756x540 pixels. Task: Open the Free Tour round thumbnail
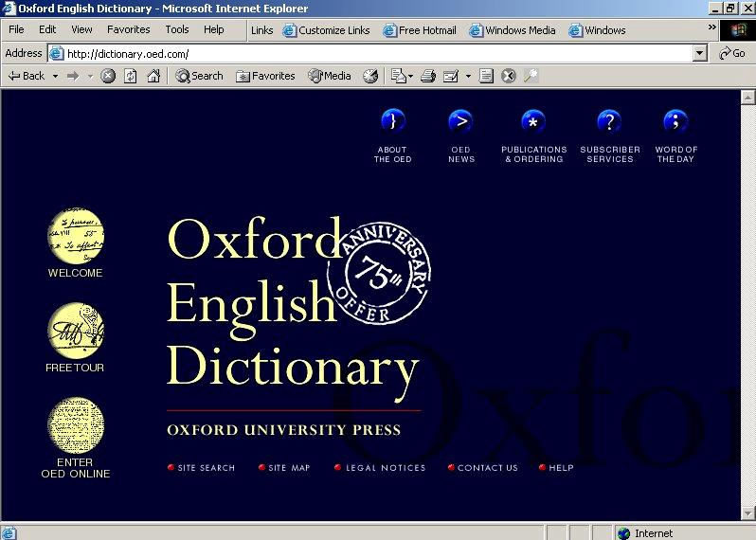(76, 331)
